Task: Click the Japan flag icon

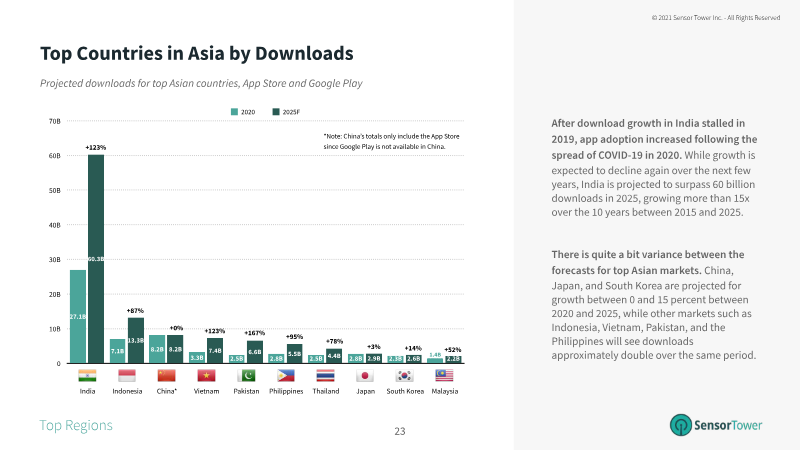Action: [365, 376]
